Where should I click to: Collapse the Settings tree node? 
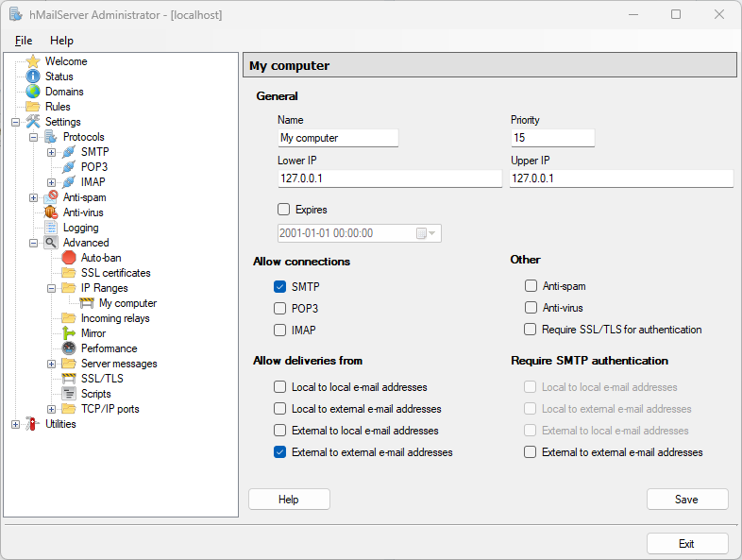pos(16,122)
